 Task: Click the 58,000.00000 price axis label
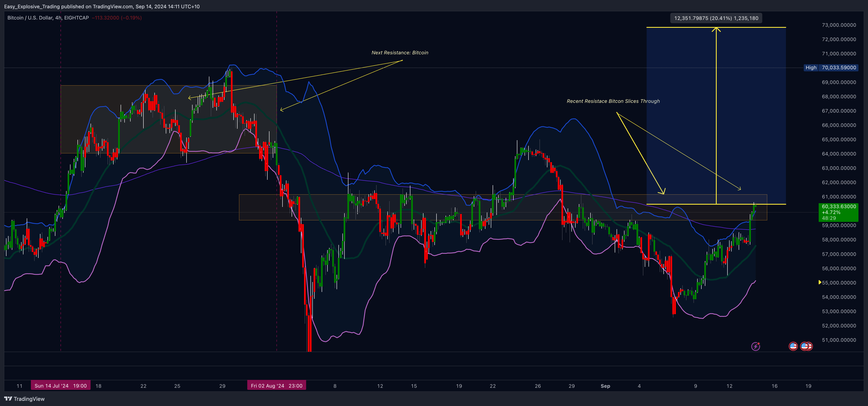pyautogui.click(x=839, y=240)
